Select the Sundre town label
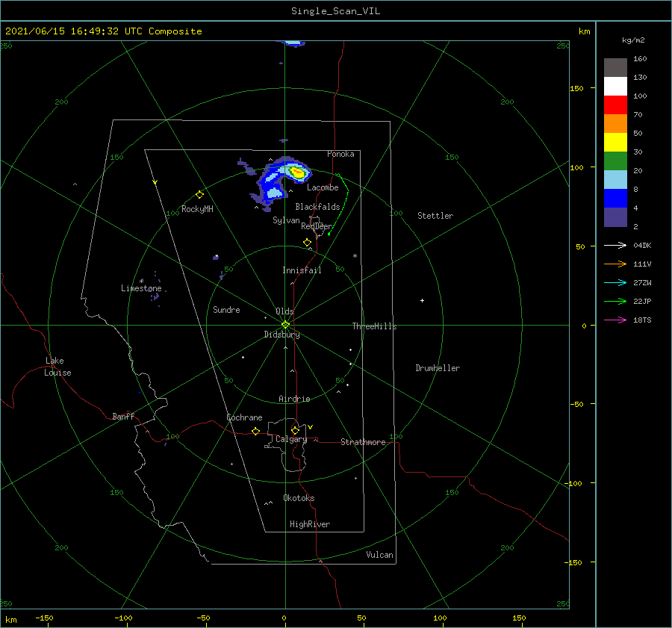Viewport: 672px width, 628px height. click(226, 309)
